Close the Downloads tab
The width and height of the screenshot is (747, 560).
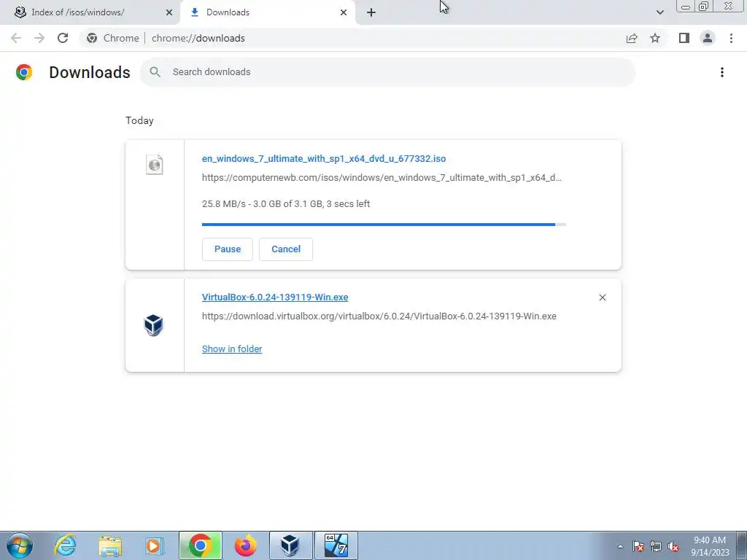click(x=344, y=13)
